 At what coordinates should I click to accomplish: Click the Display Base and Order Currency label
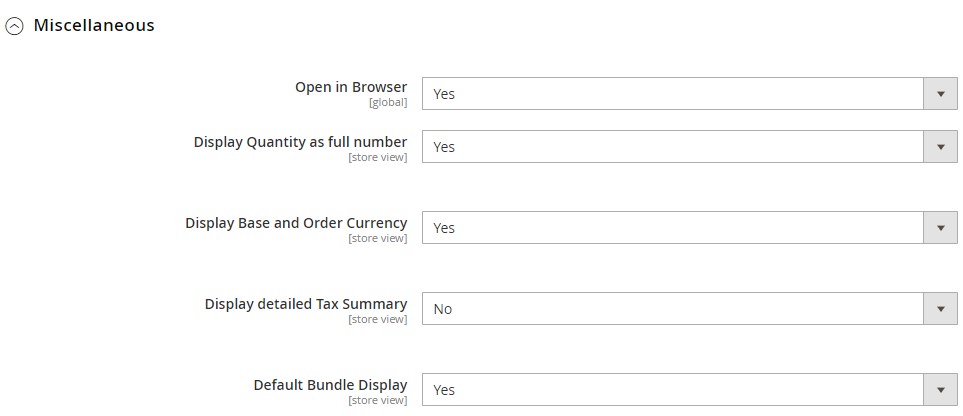tap(296, 223)
